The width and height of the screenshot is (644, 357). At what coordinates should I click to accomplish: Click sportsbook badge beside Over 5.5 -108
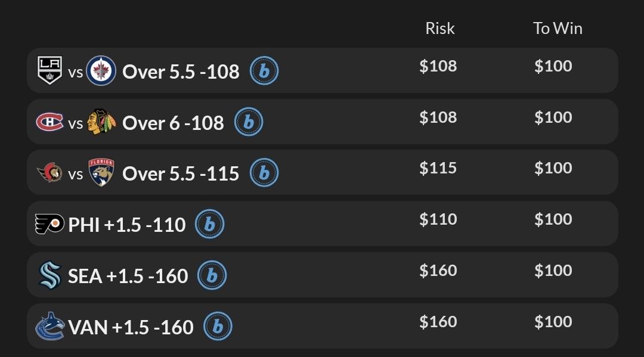[264, 71]
